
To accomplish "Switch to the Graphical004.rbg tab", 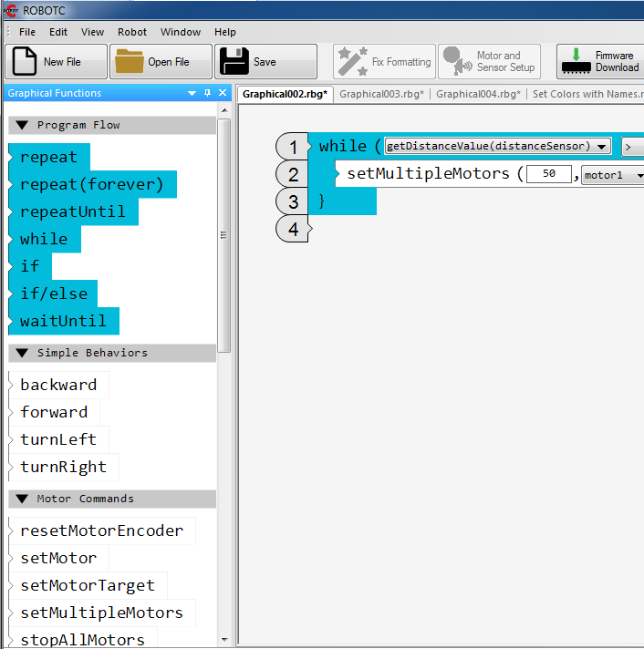I will pyautogui.click(x=478, y=94).
